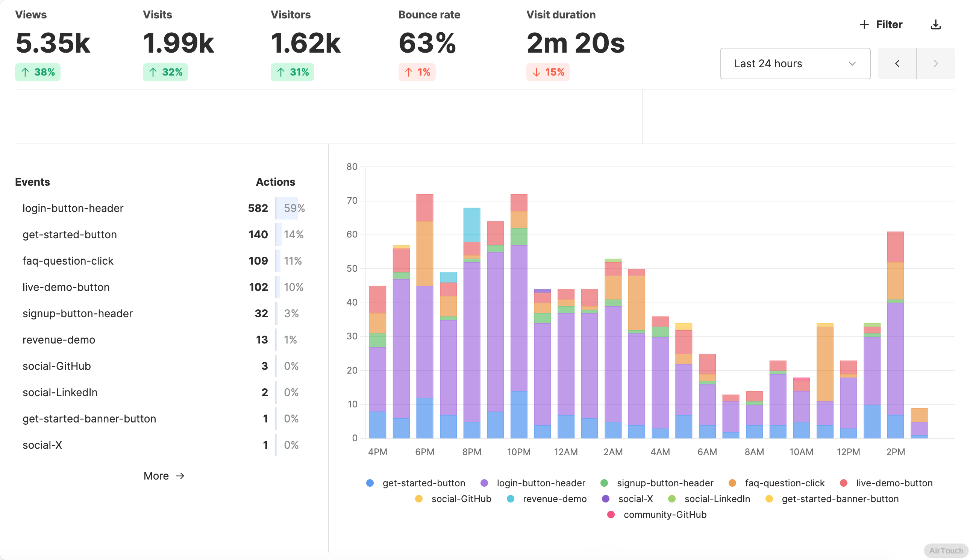Toggle signup-button-header legend series
This screenshot has width=970, height=560.
604,483
